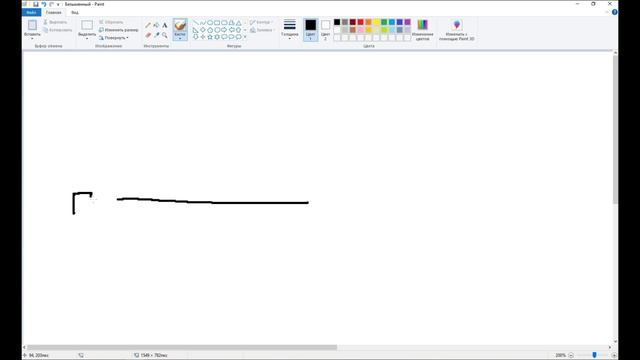Screen dimensions: 640x360
Task: Open the Paste dropdown arrow
Action: (x=32, y=37)
